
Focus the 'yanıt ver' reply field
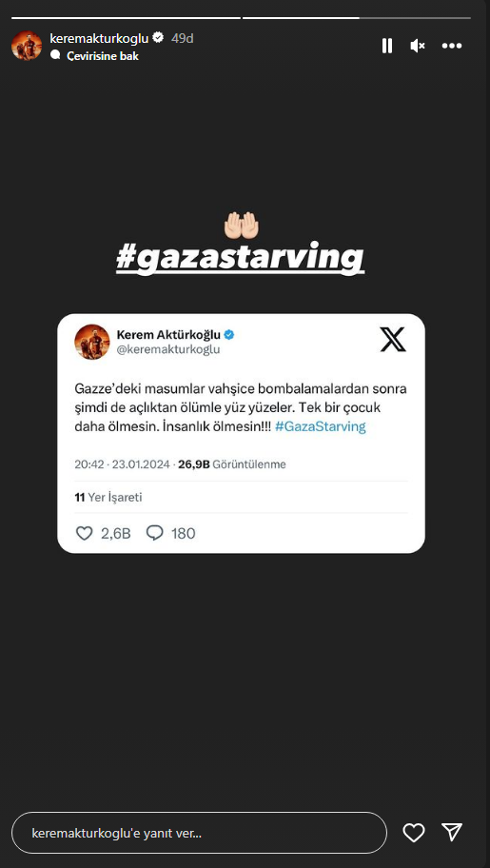point(199,833)
